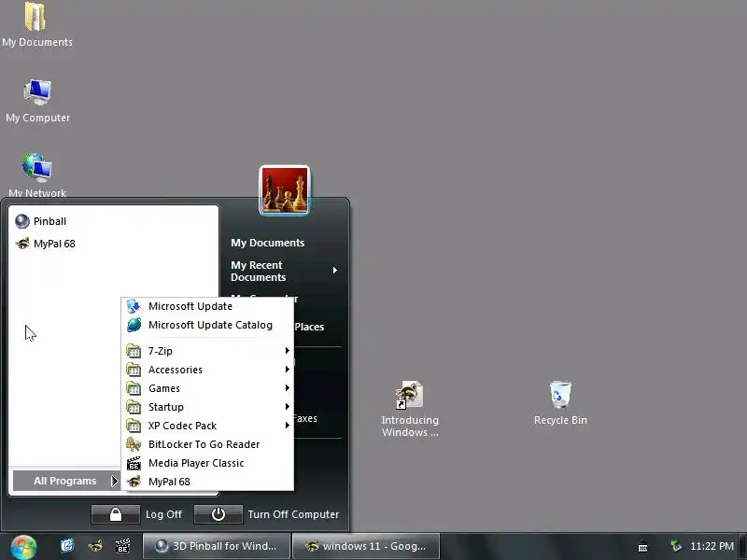Click MyPal 68 text in All Programs list
The image size is (747, 560).
169,482
